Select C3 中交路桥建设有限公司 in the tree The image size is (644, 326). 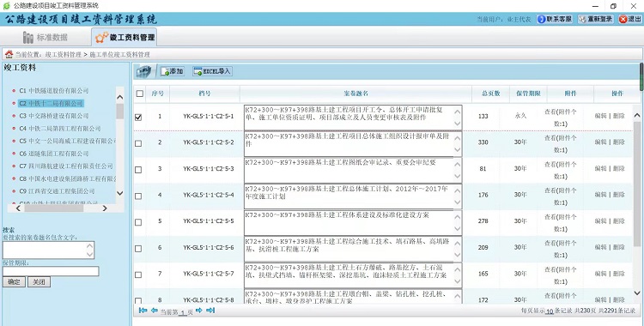54,116
